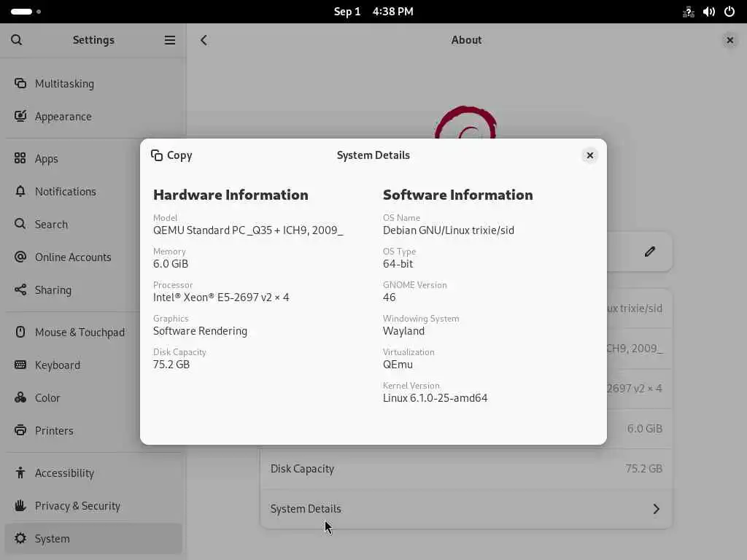Open Online Accounts settings

pos(93,257)
